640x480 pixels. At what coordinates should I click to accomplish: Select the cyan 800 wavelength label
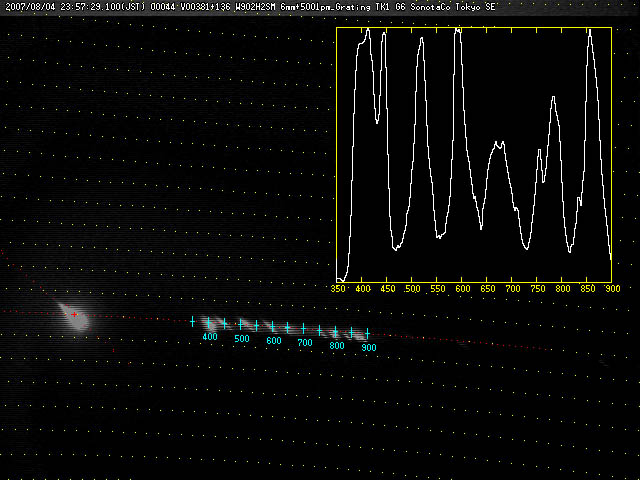click(337, 345)
